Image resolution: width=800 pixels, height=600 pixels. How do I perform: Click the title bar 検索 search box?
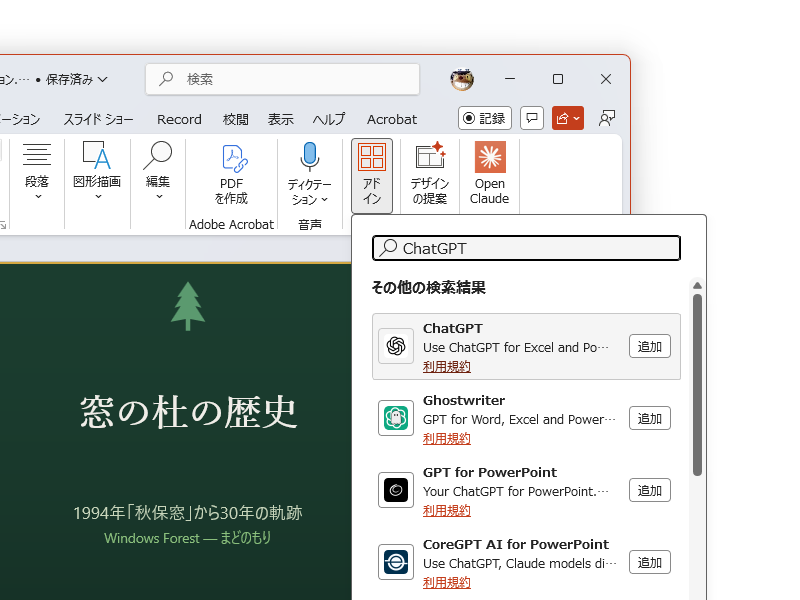[282, 79]
